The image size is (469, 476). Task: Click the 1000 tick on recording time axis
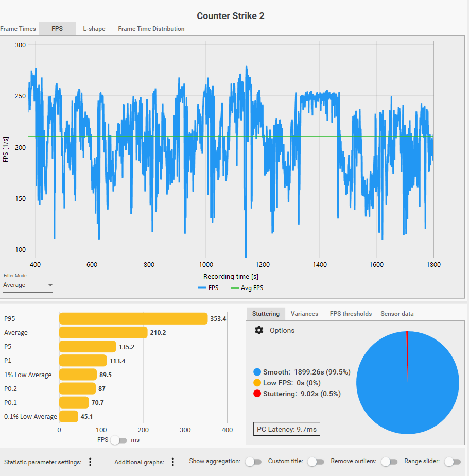pyautogui.click(x=206, y=264)
